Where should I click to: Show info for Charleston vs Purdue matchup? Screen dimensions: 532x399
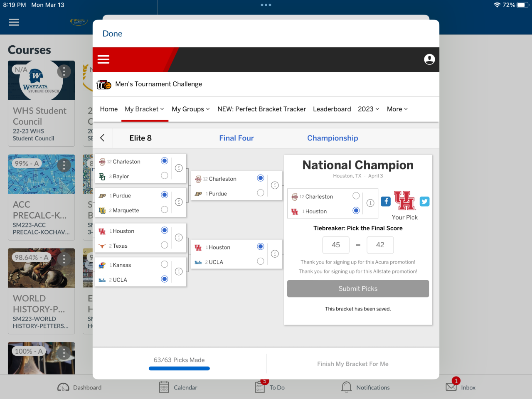click(x=275, y=185)
